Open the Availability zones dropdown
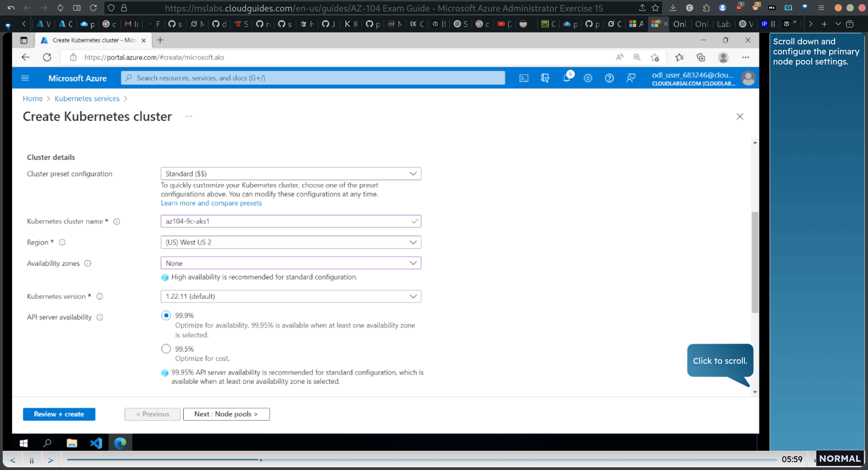 291,263
